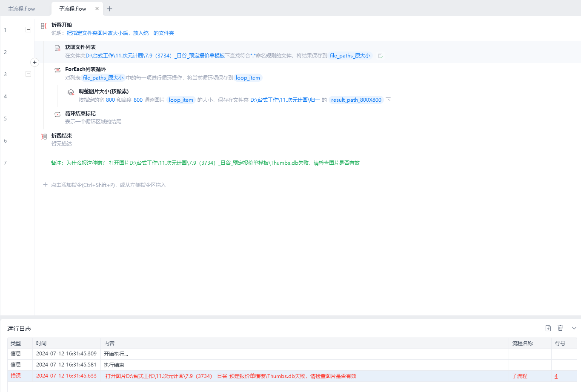The image size is (581, 392).
Task: Click the loop end marker icon
Action: click(57, 114)
